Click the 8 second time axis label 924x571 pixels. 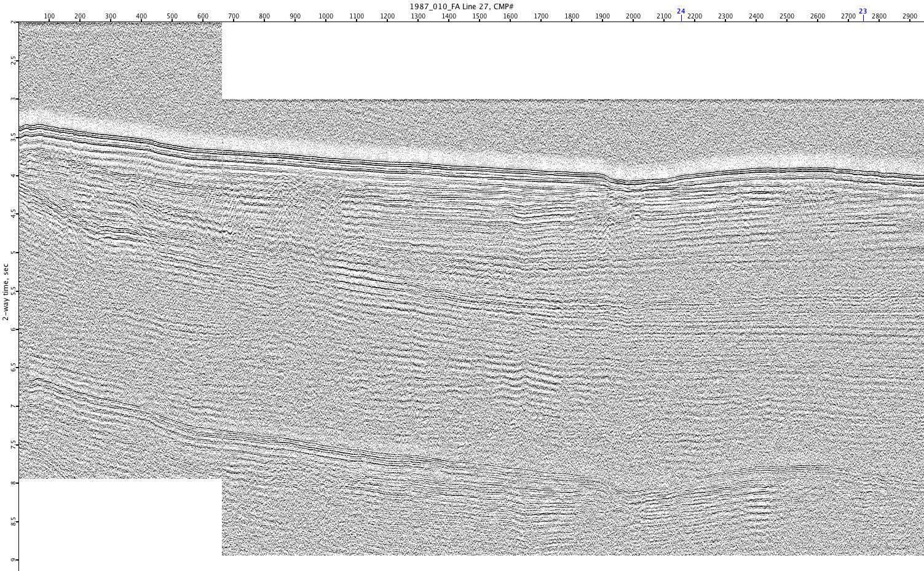[13, 483]
